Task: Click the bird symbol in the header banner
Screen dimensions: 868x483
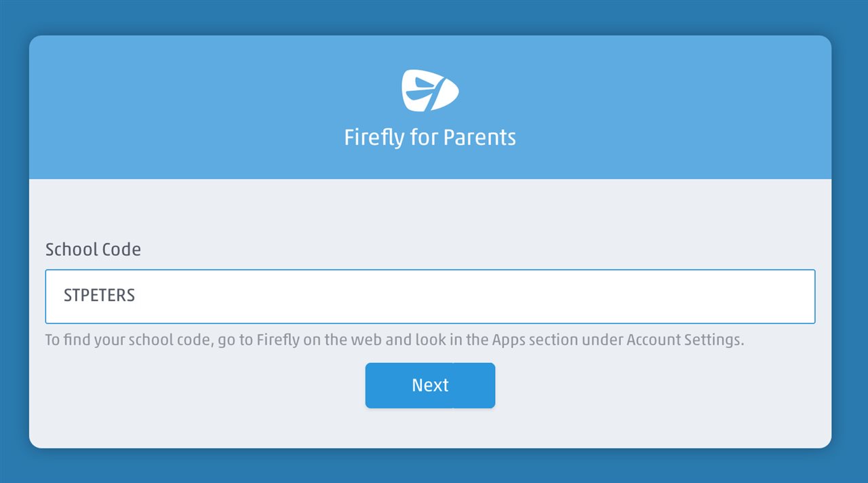Action: [430, 90]
